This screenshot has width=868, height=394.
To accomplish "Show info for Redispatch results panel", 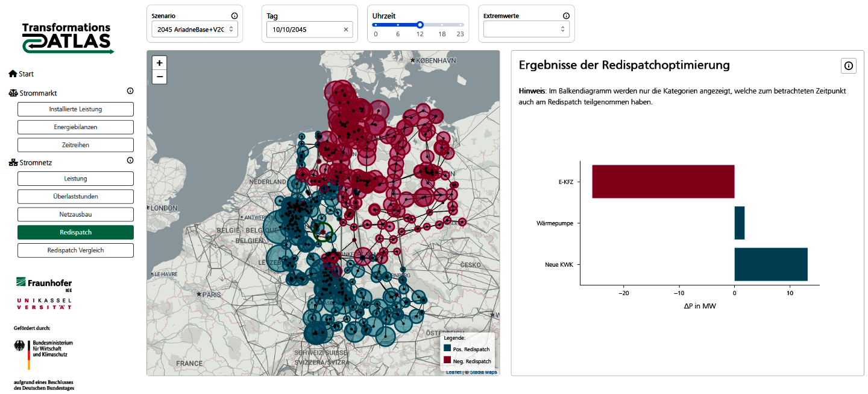I will tap(849, 66).
